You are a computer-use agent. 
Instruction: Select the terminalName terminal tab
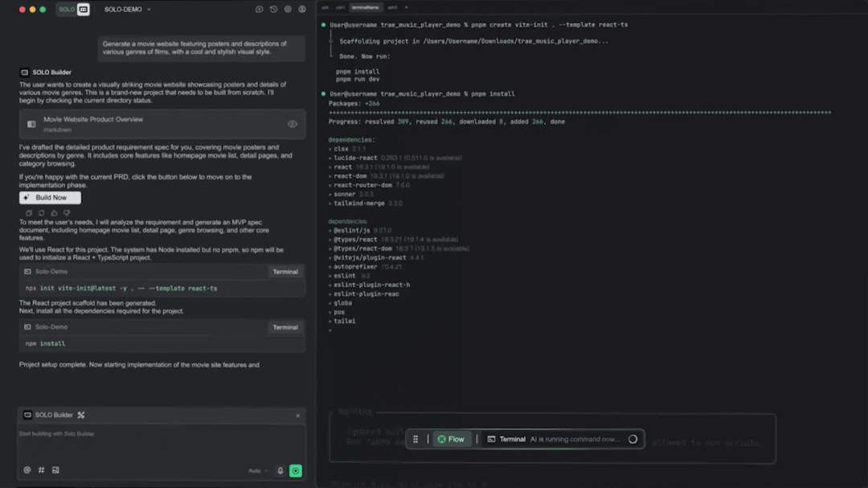click(366, 8)
